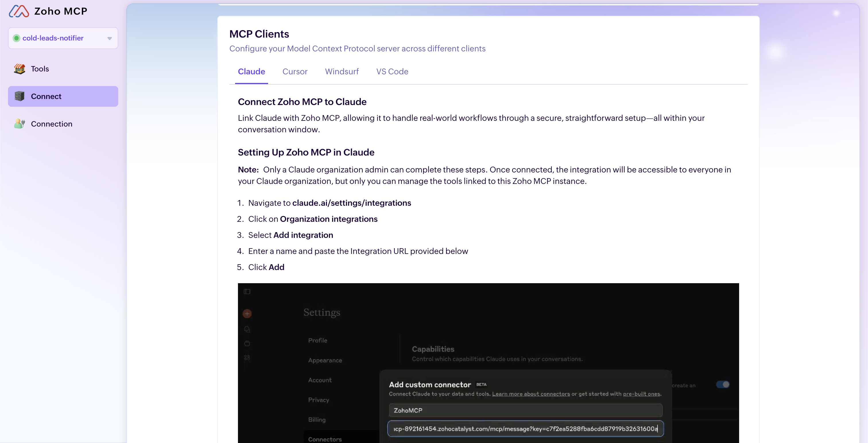Click the orange plus new-chat icon in the screenshot
Image resolution: width=868 pixels, height=443 pixels.
(247, 314)
